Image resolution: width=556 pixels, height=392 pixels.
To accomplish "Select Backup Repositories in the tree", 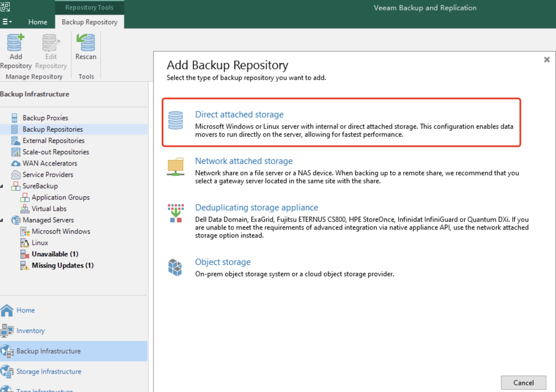I will (53, 129).
